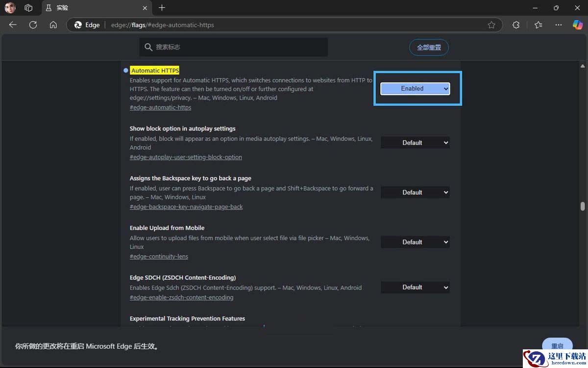This screenshot has height=368, width=588.
Task: Click the blue modified-flag dot indicator
Action: point(126,70)
